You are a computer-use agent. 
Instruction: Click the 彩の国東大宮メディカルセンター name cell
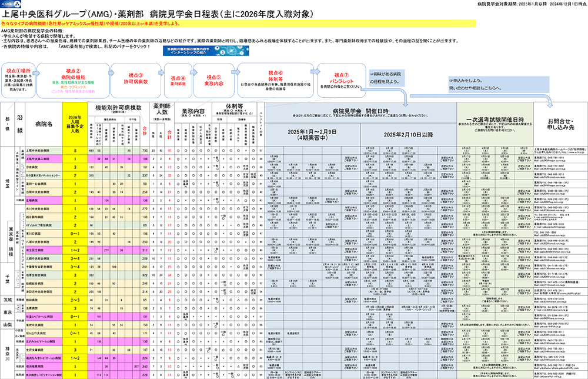coord(44,175)
